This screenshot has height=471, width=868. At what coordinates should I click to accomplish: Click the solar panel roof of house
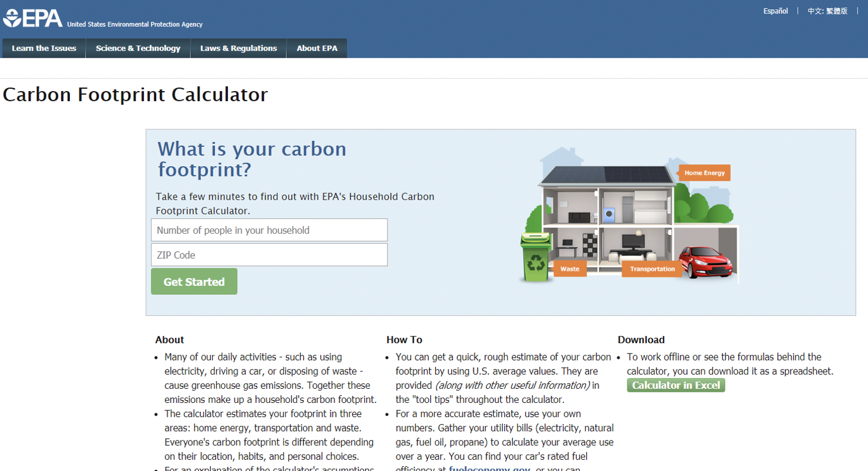(607, 174)
